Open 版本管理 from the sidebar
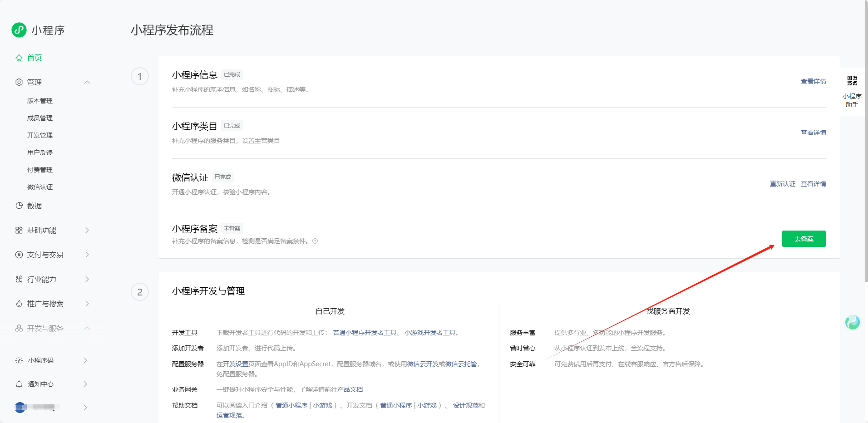Screen dimensions: 868x423 [39, 101]
